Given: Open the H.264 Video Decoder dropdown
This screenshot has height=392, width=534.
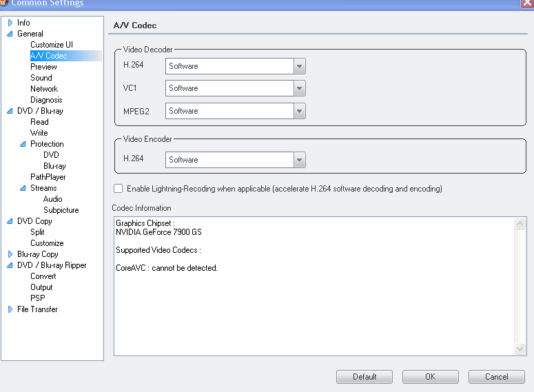Looking at the screenshot, I should [299, 66].
